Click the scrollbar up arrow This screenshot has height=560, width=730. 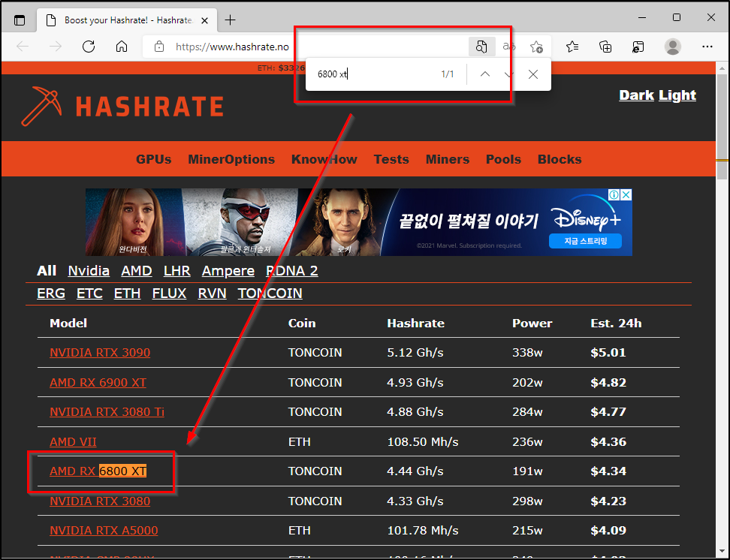722,68
